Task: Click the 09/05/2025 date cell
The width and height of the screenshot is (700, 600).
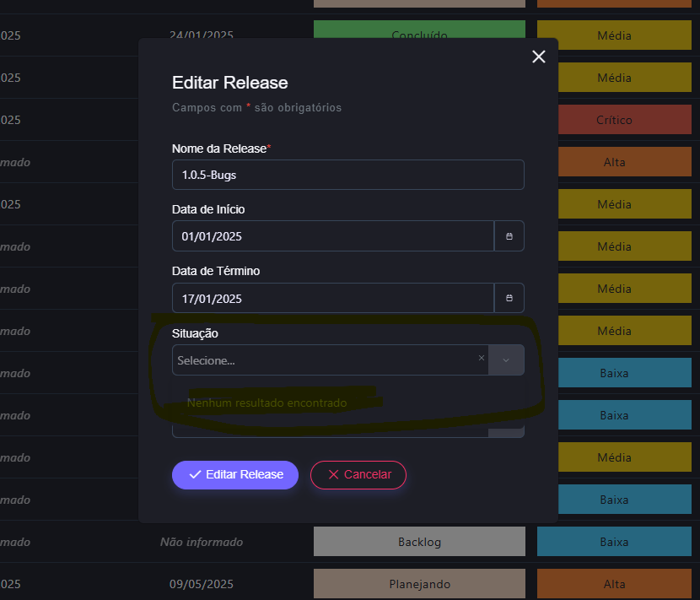Action: (x=201, y=584)
